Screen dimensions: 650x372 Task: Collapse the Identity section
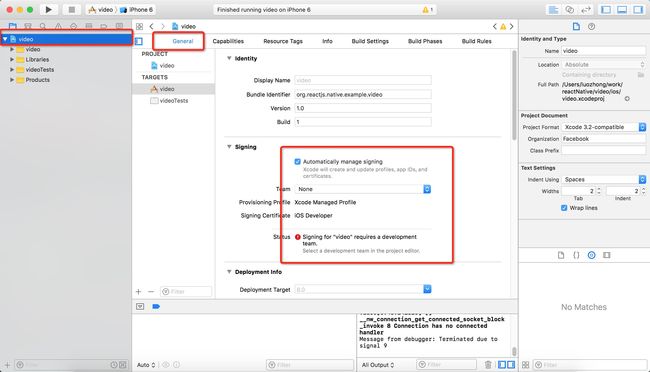229,58
